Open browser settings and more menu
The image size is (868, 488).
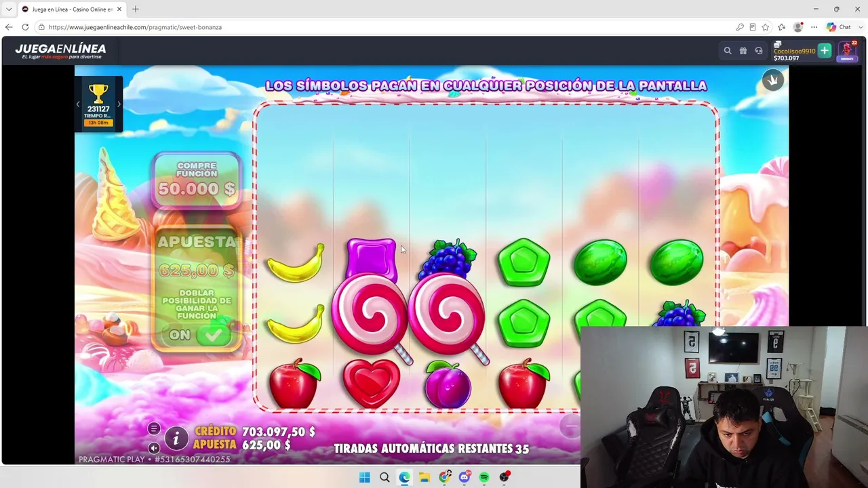814,27
